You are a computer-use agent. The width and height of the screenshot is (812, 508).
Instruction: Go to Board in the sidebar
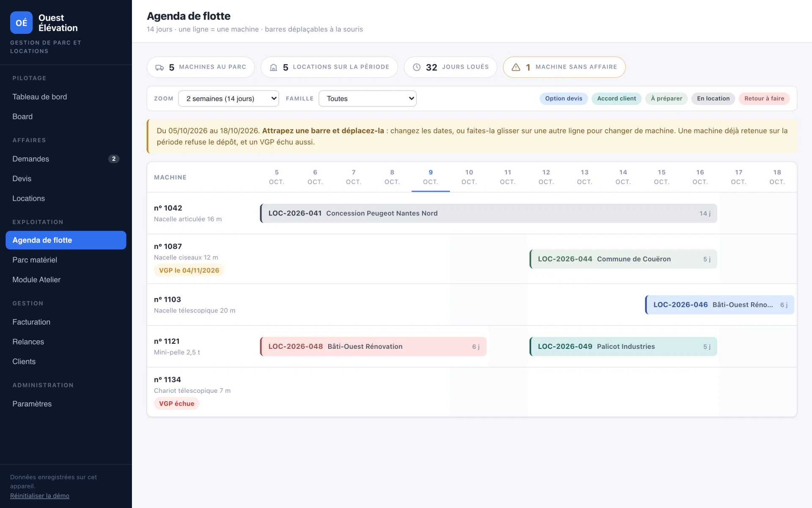(66, 117)
